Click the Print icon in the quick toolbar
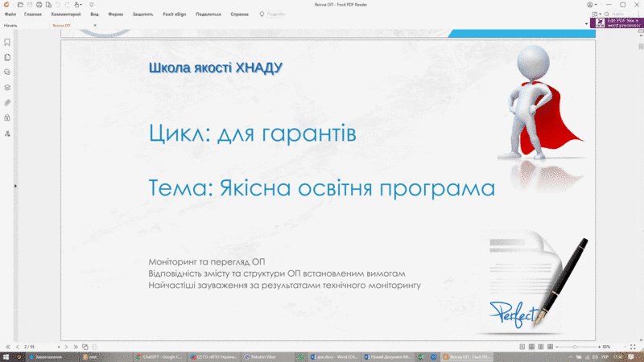Viewport: 644px width, 362px height. click(x=38, y=5)
